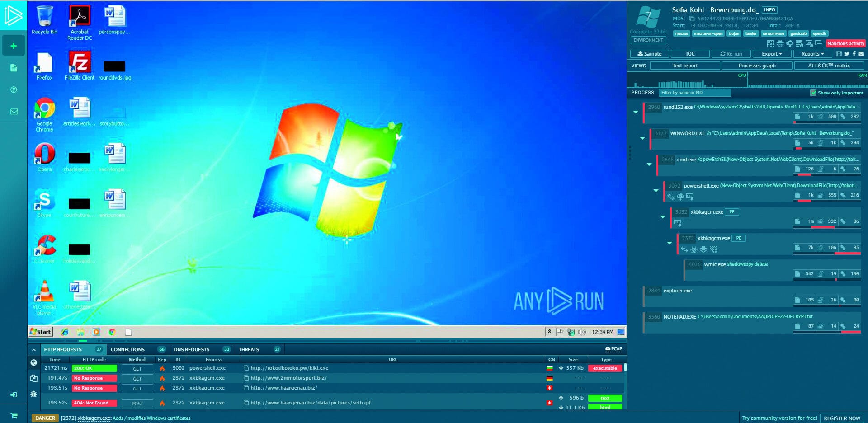Open the THREATS tab

(x=249, y=349)
